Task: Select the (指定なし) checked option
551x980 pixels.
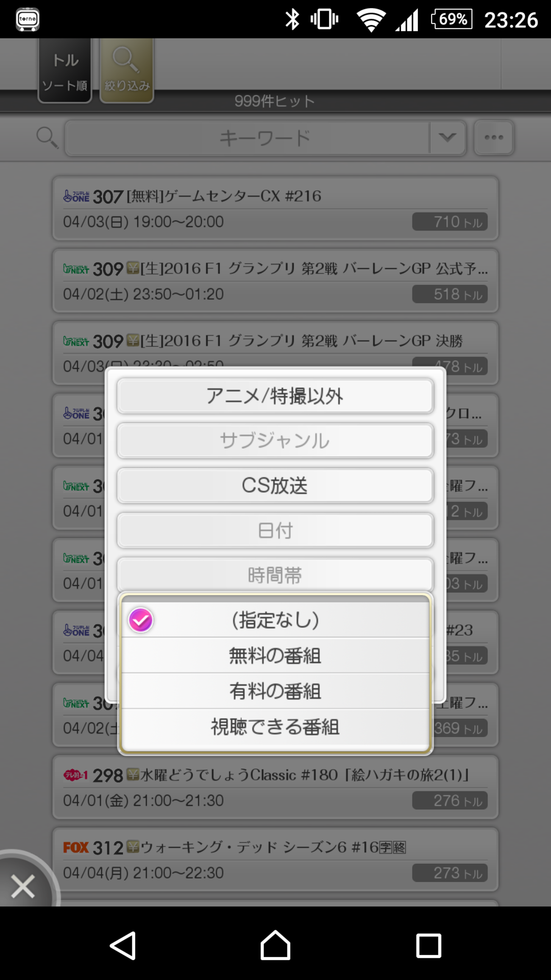Action: pyautogui.click(x=275, y=620)
